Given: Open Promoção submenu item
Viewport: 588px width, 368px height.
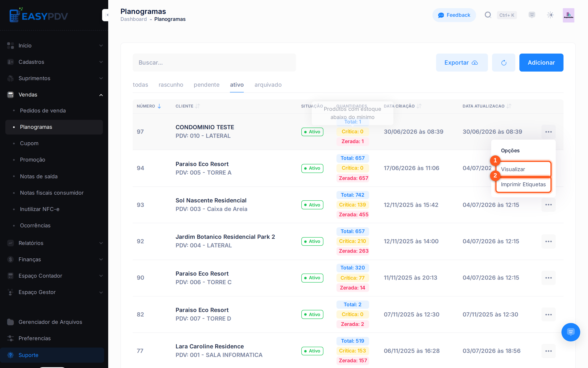Looking at the screenshot, I should point(54,160).
